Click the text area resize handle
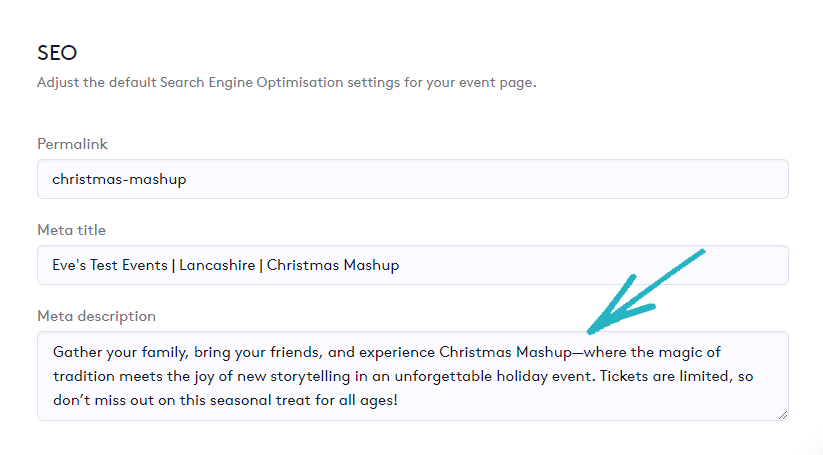Screen dimensions: 823x455 (x=782, y=414)
